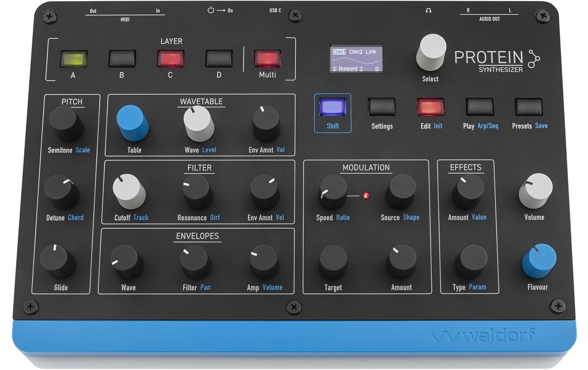Adjust the Glide knob

[57, 261]
